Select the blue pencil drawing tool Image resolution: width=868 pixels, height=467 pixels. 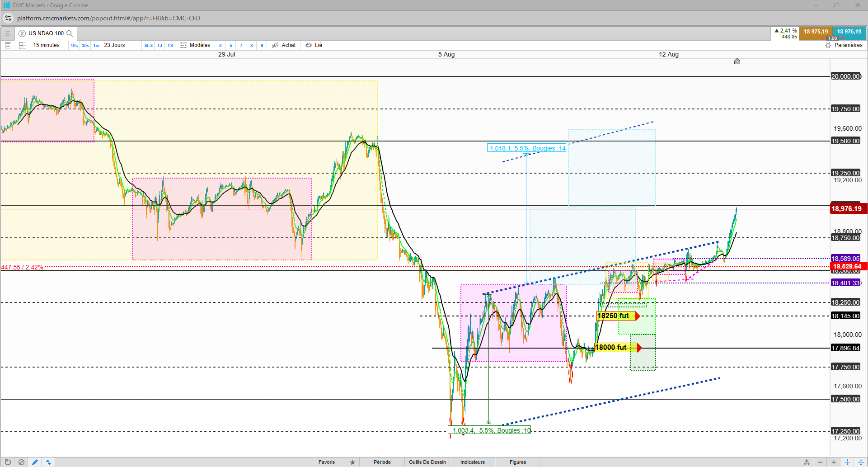pos(35,462)
